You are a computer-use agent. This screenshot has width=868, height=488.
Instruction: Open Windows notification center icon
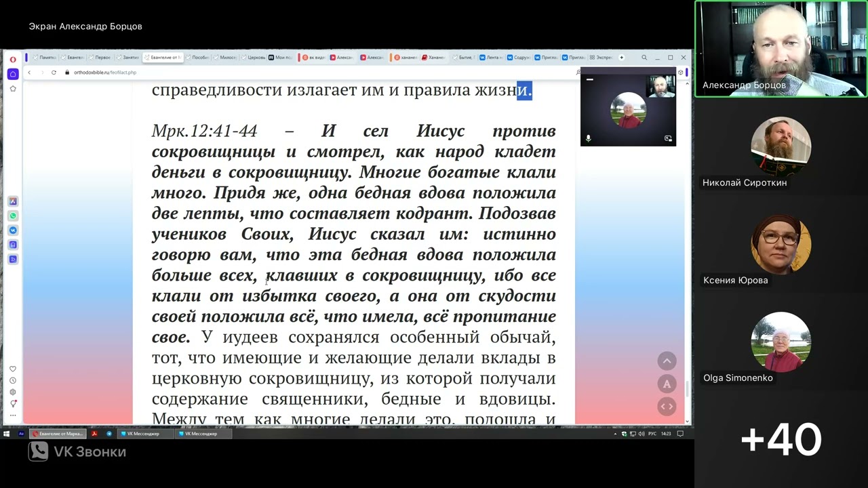pyautogui.click(x=680, y=434)
